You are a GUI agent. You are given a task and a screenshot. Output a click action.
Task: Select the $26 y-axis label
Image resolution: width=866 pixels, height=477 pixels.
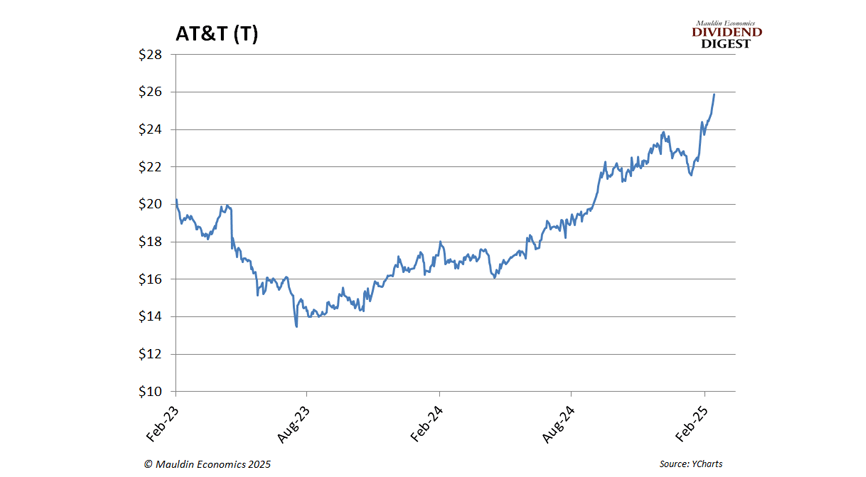(150, 92)
